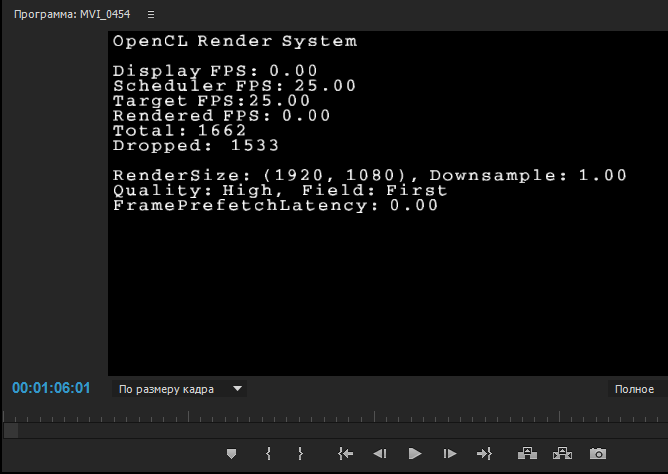Mark In point with opening brace icon
This screenshot has height=474, width=668.
(x=268, y=454)
